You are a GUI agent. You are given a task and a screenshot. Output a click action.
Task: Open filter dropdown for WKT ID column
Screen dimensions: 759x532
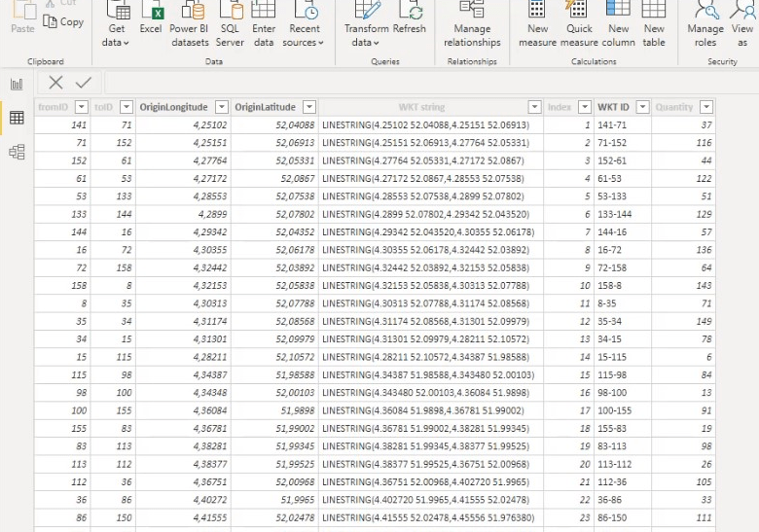642,107
